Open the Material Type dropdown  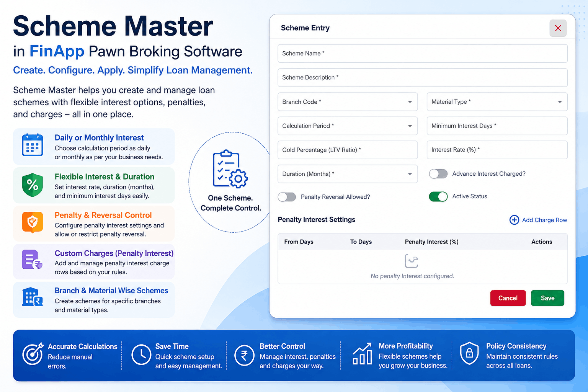coord(497,102)
